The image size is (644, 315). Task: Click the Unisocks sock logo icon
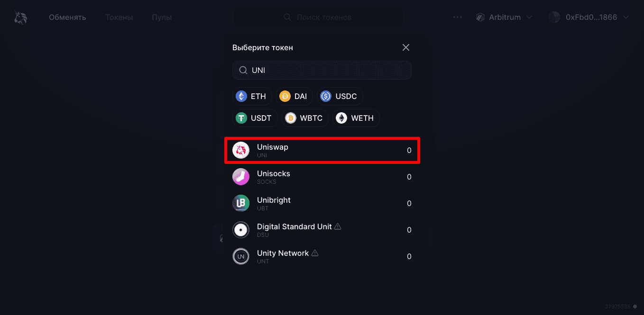click(x=241, y=177)
